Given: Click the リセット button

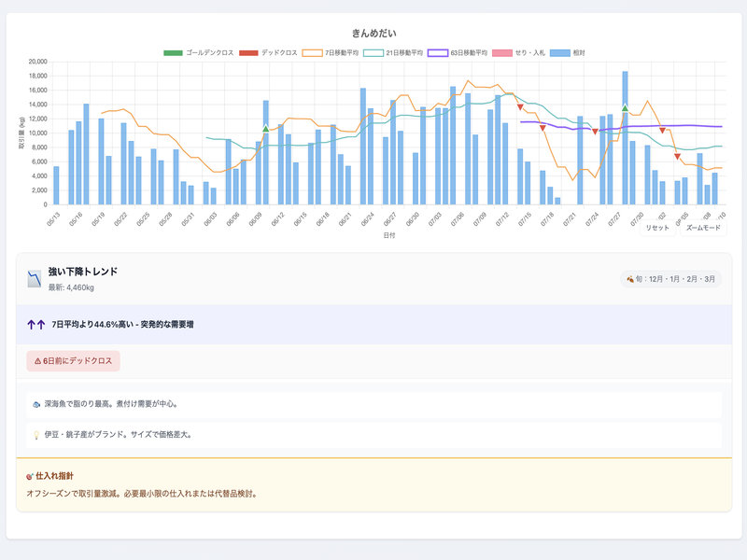Looking at the screenshot, I should [x=657, y=228].
